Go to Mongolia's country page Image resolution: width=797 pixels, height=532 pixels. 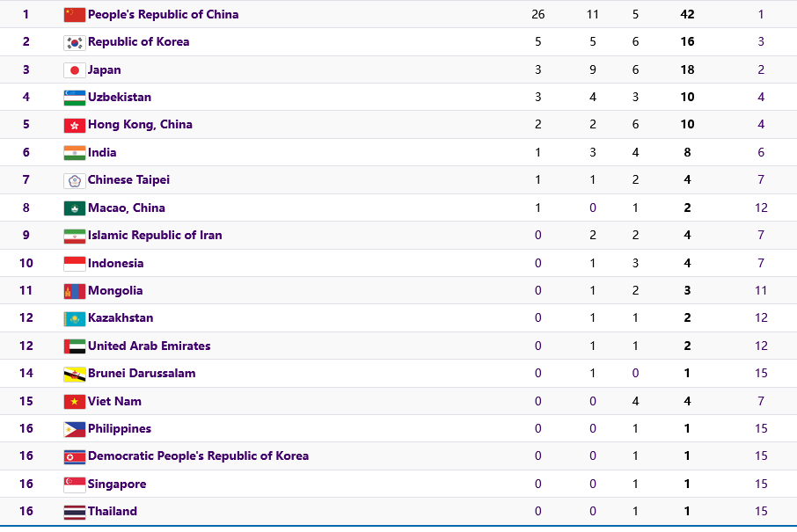[x=115, y=290]
